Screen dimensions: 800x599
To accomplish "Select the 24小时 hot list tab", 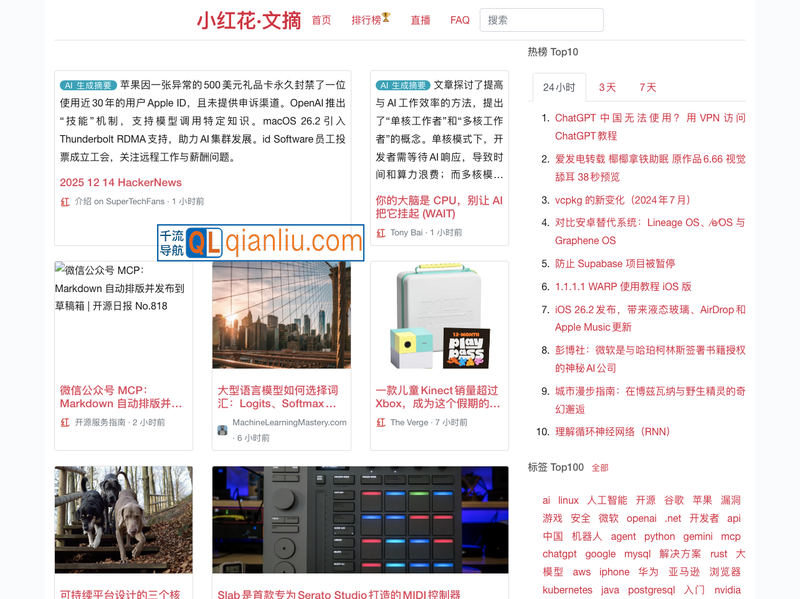I will click(x=559, y=88).
